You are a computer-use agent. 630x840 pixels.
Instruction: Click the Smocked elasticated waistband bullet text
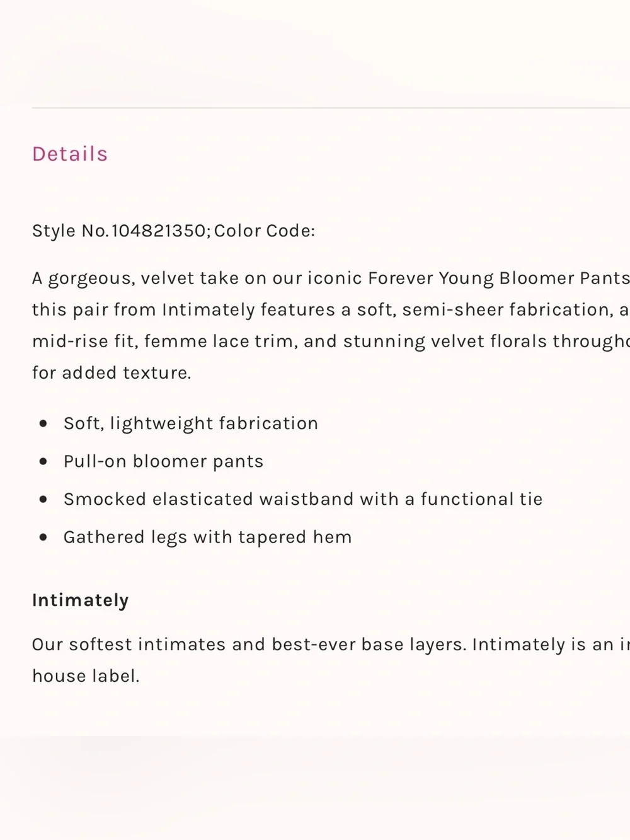[x=303, y=499]
